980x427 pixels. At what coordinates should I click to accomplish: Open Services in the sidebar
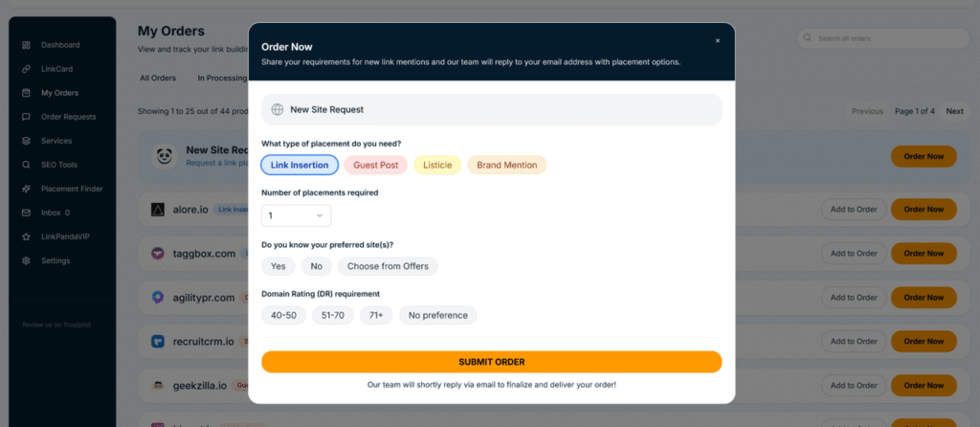(56, 141)
